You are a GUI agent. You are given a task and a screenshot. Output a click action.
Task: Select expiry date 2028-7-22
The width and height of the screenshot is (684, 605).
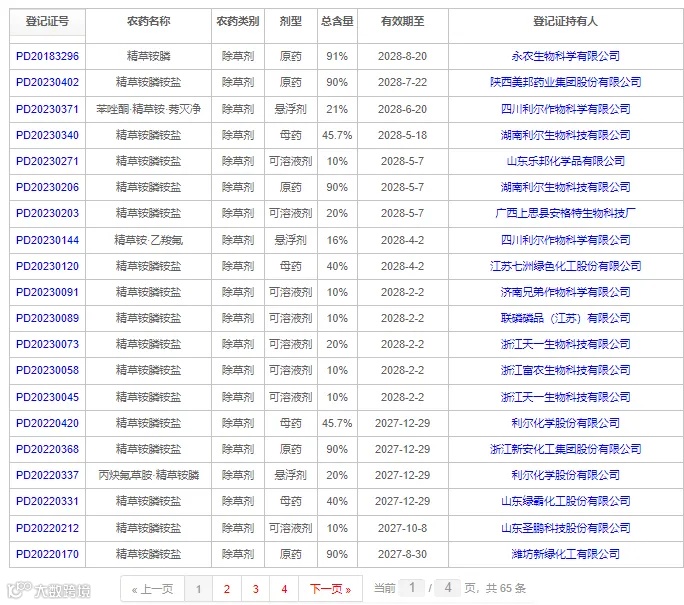pos(402,82)
